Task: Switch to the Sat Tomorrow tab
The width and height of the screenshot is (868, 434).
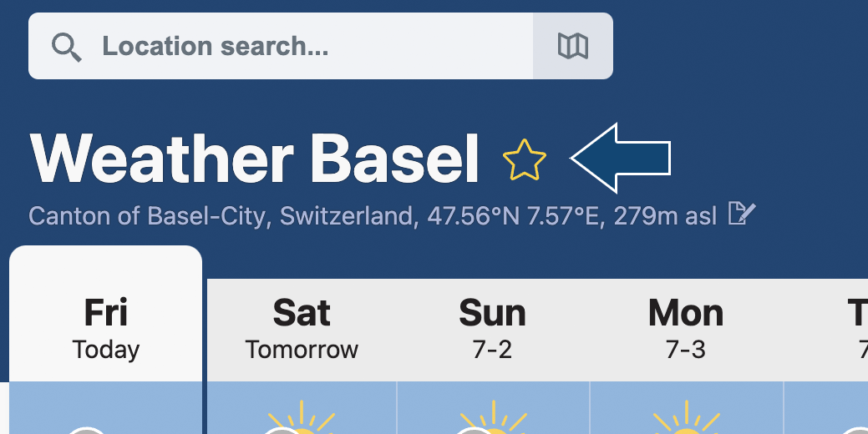Action: [302, 330]
